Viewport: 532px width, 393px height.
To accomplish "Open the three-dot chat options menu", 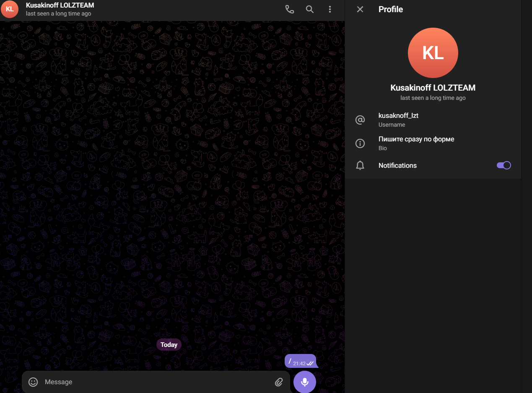I will (330, 9).
